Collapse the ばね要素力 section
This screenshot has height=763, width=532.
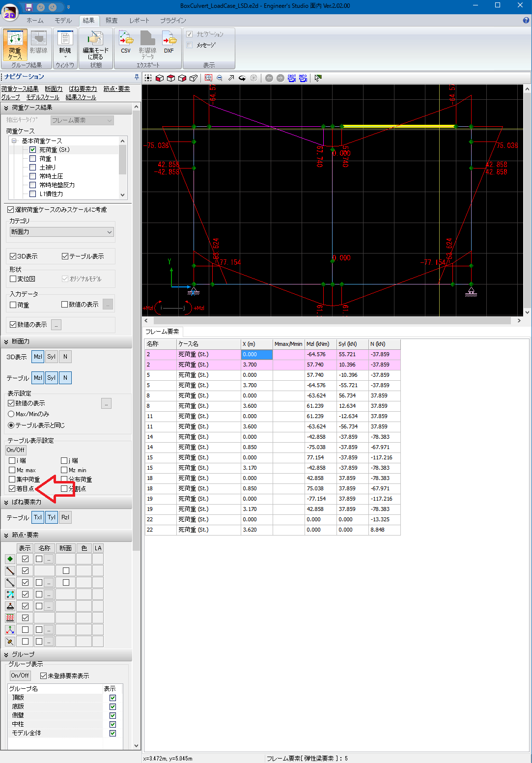6,503
